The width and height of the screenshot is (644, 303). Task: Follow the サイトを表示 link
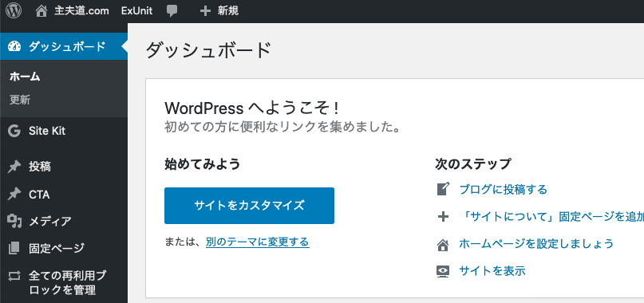click(x=492, y=271)
